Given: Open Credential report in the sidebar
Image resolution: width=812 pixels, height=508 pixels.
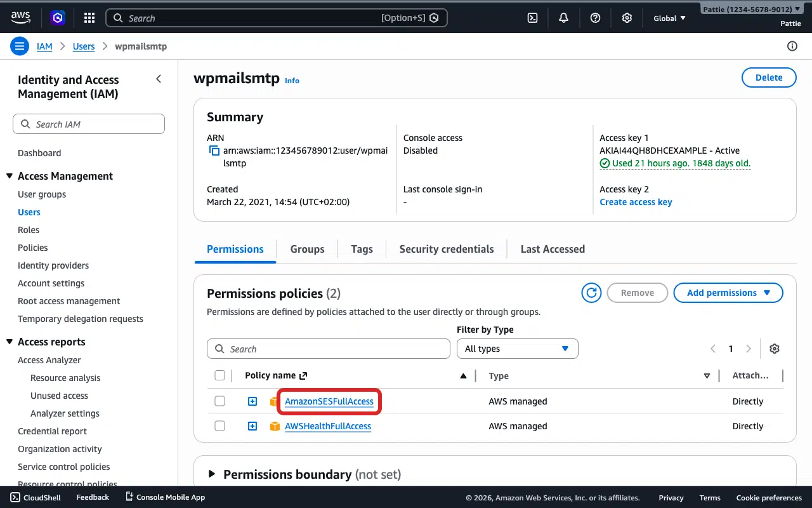Looking at the screenshot, I should pos(52,431).
